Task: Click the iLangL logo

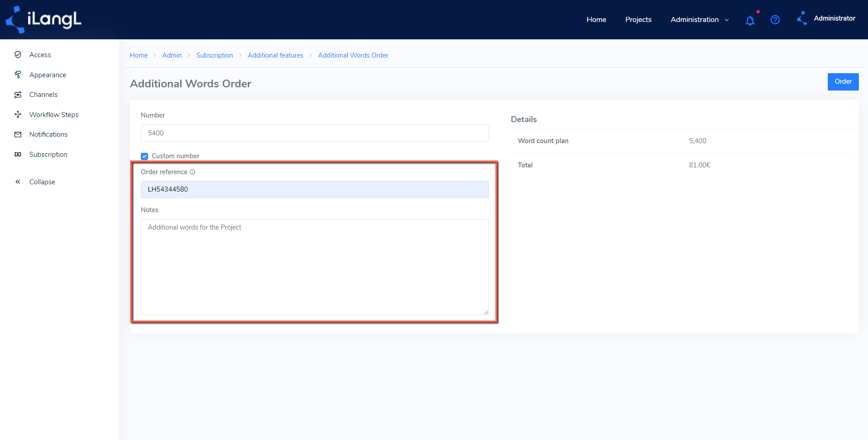Action: (43, 20)
